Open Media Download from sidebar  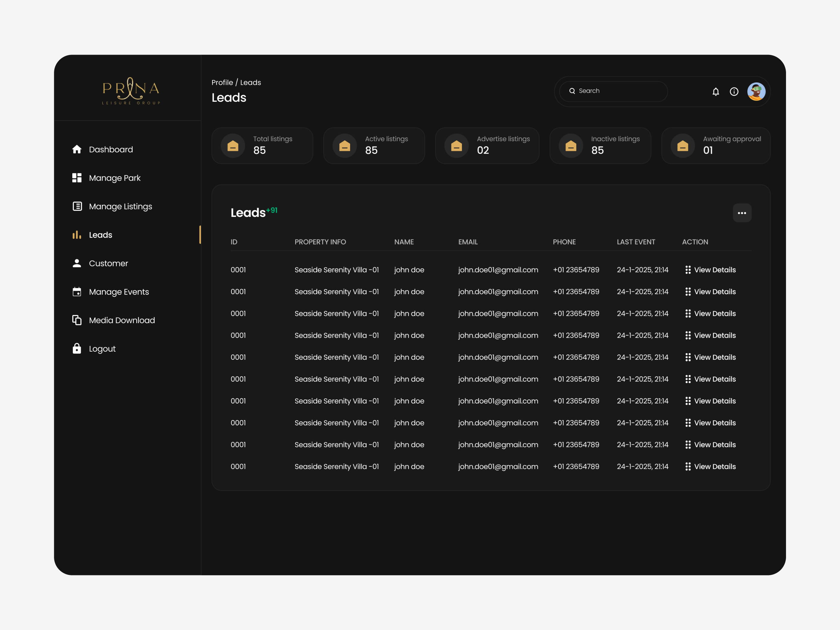pyautogui.click(x=122, y=320)
